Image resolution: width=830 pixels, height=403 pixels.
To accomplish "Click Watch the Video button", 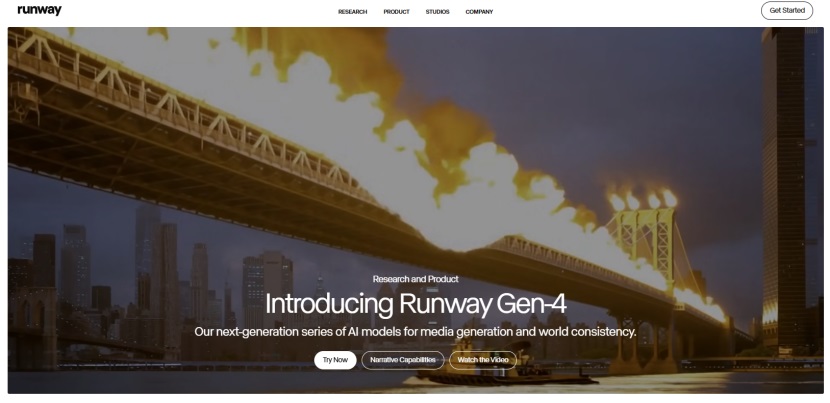I will [483, 360].
